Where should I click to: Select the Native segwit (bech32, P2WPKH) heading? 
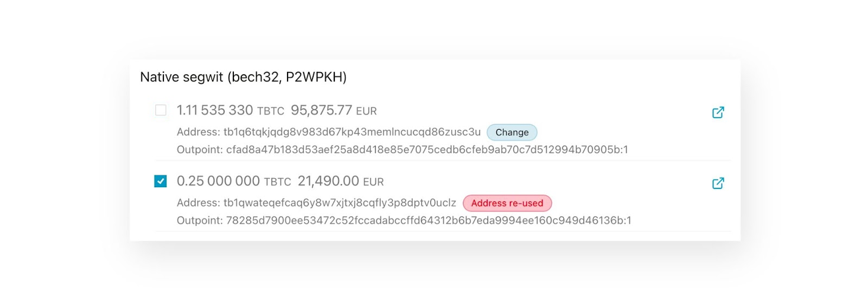[x=243, y=77]
